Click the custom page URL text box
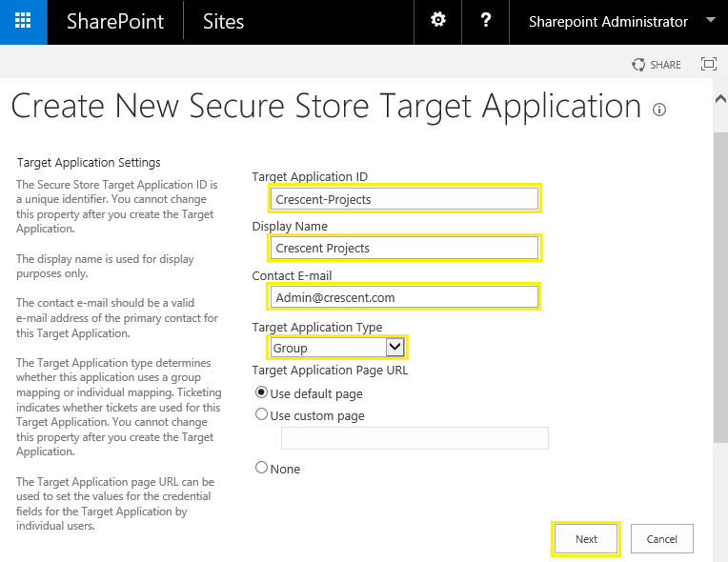The width and height of the screenshot is (728, 562). tap(415, 438)
